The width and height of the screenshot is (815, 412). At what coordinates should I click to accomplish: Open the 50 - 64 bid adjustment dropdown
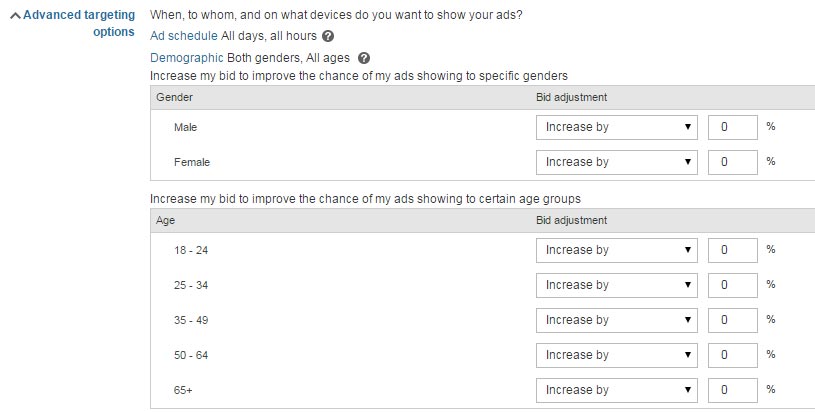tap(616, 355)
